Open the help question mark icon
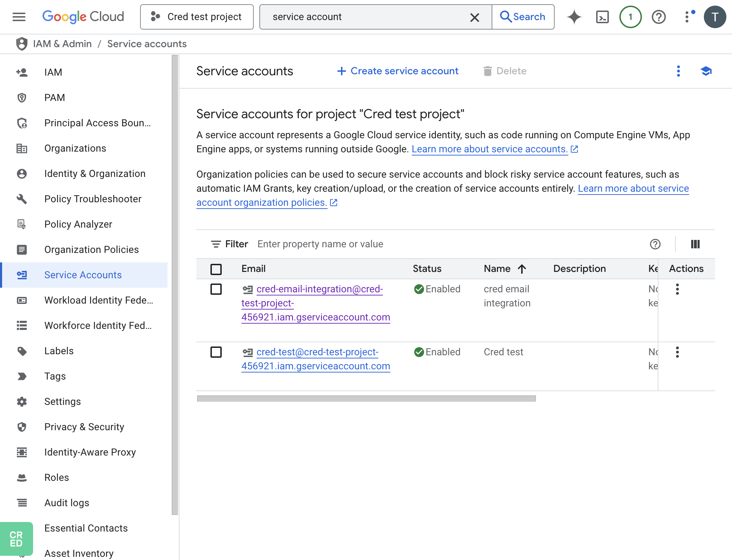This screenshot has width=732, height=560. 658,17
